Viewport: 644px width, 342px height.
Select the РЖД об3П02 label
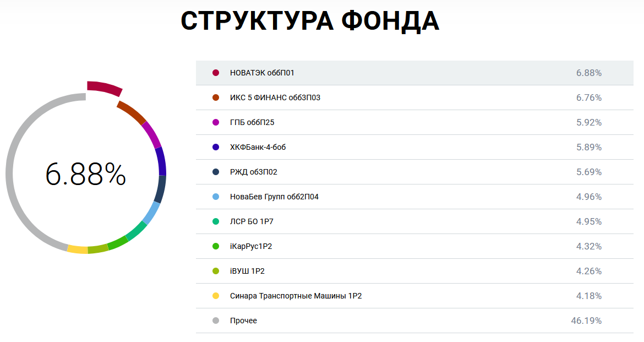253,172
